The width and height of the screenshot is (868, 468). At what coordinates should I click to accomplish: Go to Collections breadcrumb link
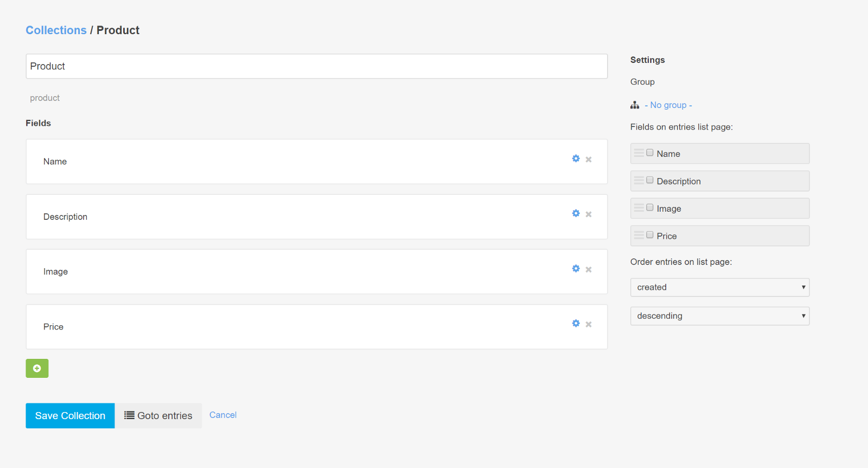pyautogui.click(x=56, y=30)
